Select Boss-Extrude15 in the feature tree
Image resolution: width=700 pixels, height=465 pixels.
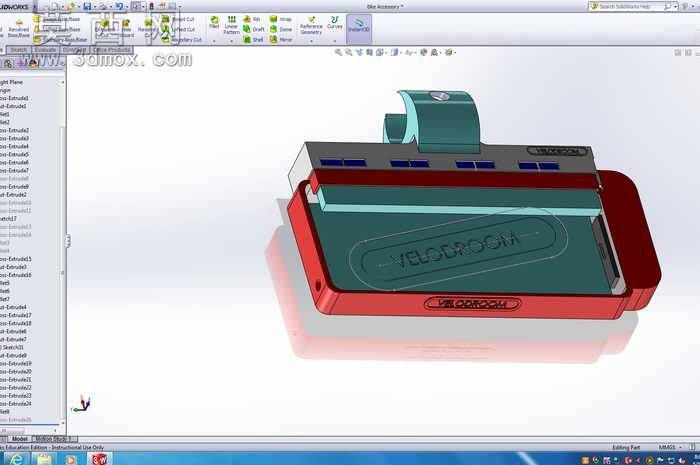tap(16, 259)
